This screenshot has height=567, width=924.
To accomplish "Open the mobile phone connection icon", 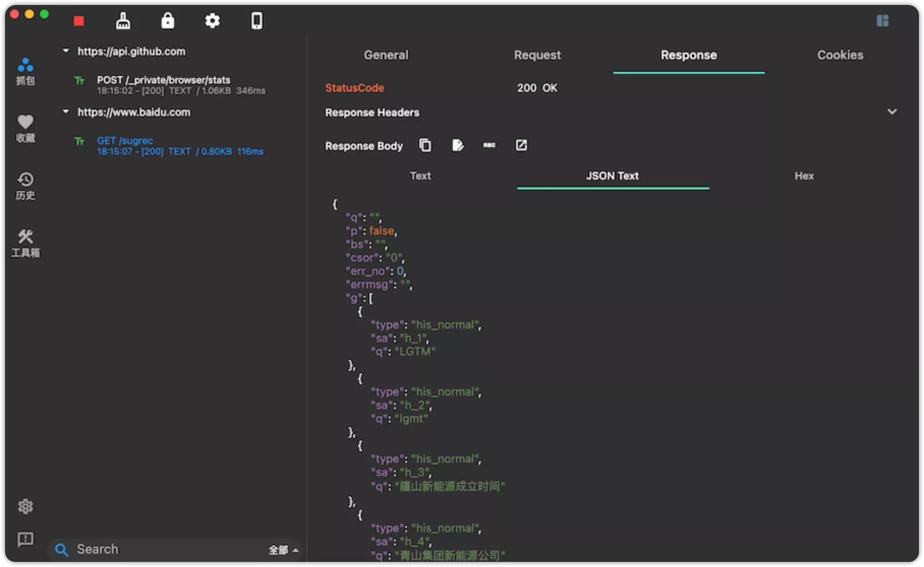I will (x=257, y=21).
